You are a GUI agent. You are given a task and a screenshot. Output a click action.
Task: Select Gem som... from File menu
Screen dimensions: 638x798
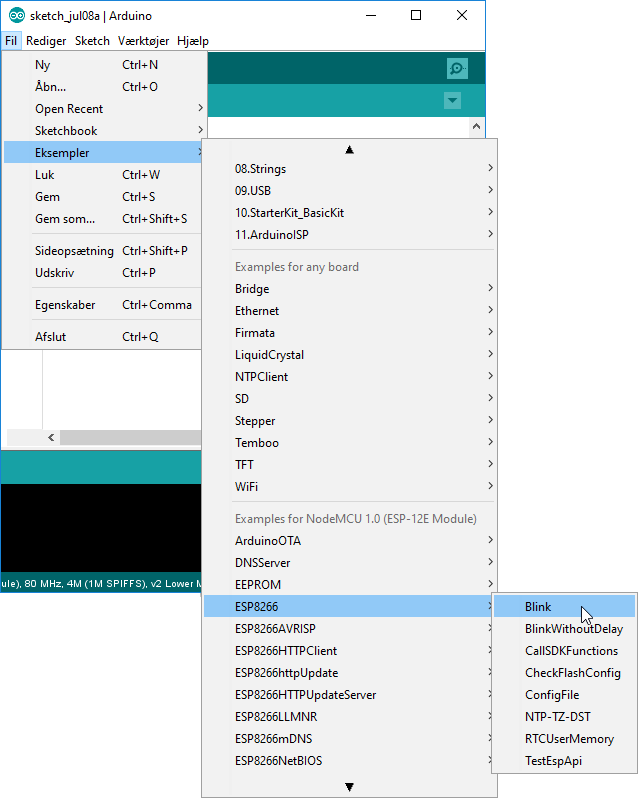[x=65, y=219]
